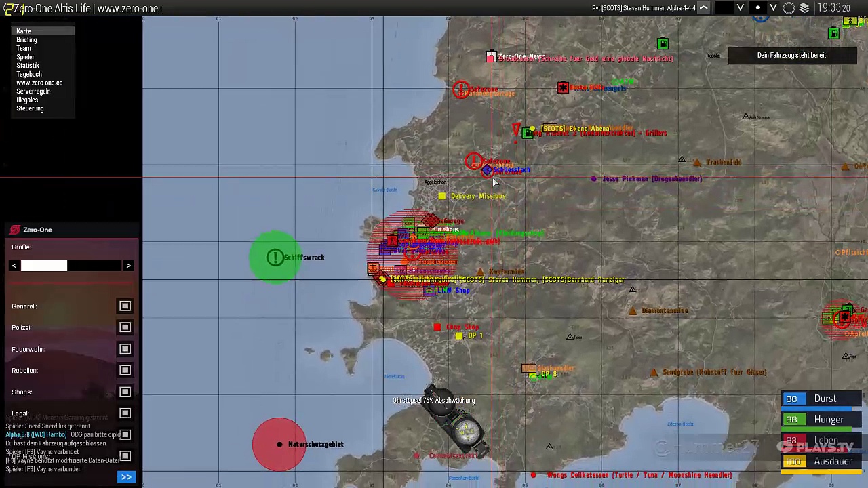Screen dimensions: 868x488
Task: Click the purple Jesse Pinkman dealer marker
Action: pos(594,179)
